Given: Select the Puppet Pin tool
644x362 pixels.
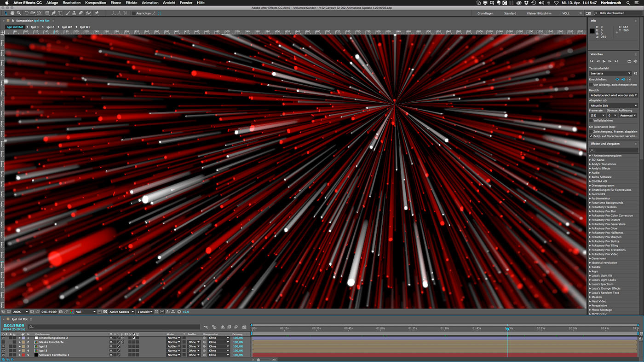Looking at the screenshot, I should (x=97, y=13).
